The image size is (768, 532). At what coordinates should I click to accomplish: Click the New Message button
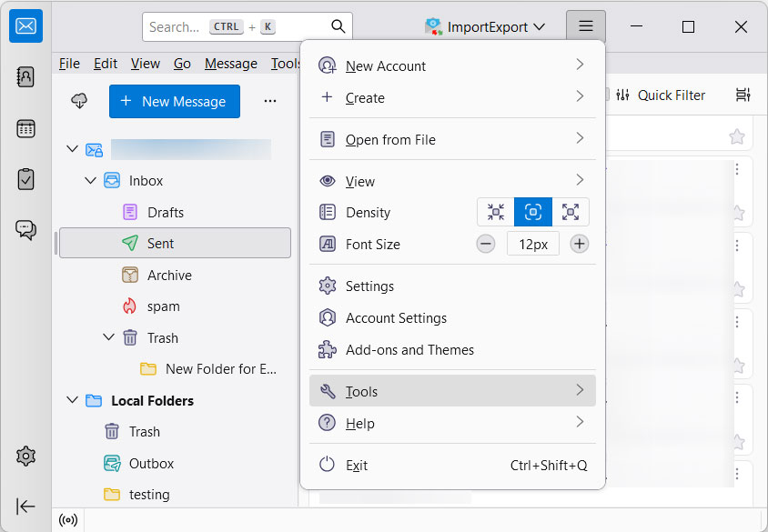pos(174,102)
